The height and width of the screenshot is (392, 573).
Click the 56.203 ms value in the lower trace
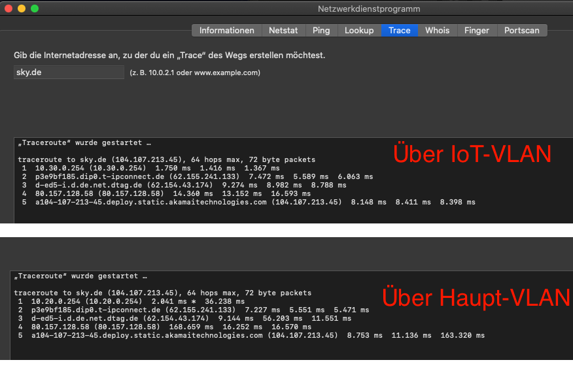point(283,319)
